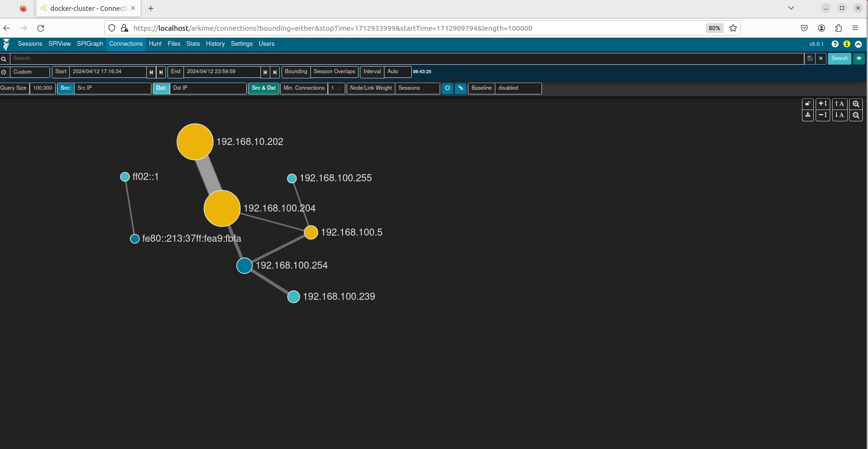
Task: Expand the Baseline disabled dropdown
Action: click(x=517, y=88)
